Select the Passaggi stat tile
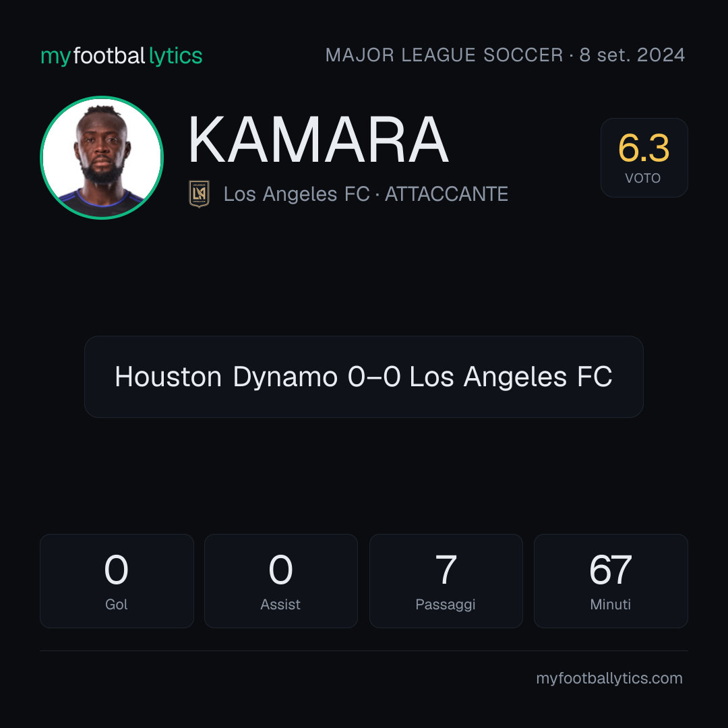 coord(446,581)
